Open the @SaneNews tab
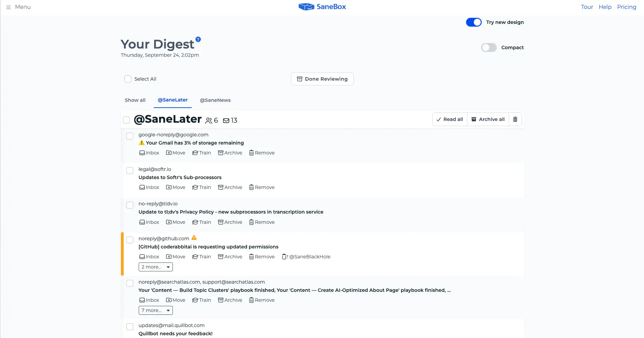644x338 pixels. 215,100
